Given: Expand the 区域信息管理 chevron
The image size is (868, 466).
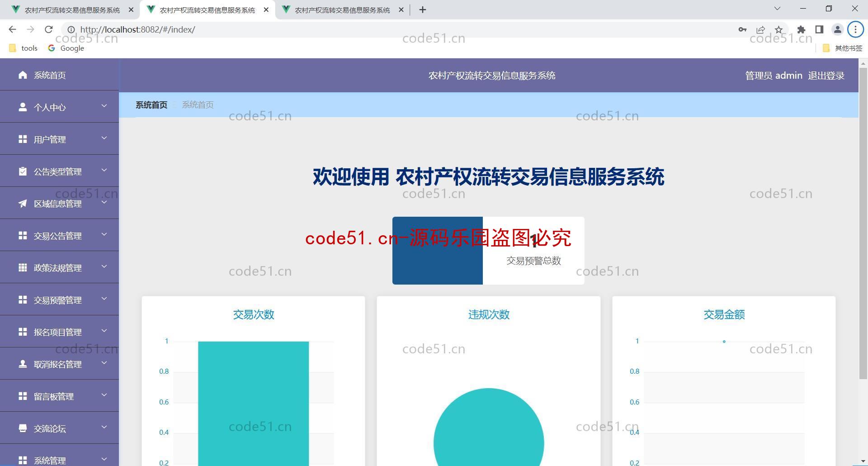Looking at the screenshot, I should tap(104, 202).
